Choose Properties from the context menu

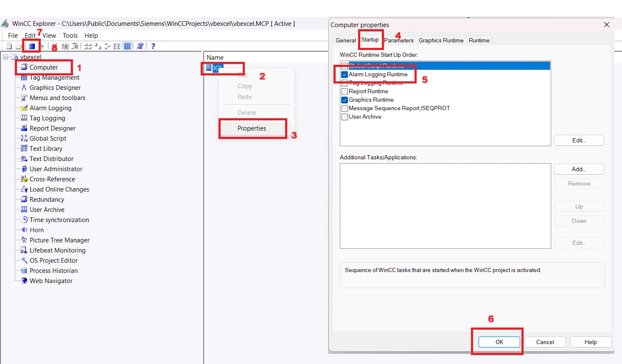point(252,128)
